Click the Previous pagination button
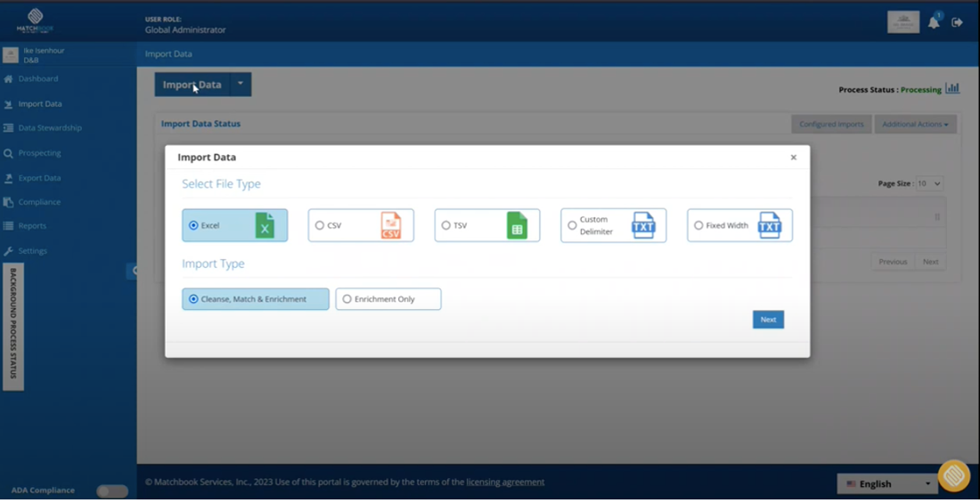Image resolution: width=980 pixels, height=503 pixels. pos(893,262)
